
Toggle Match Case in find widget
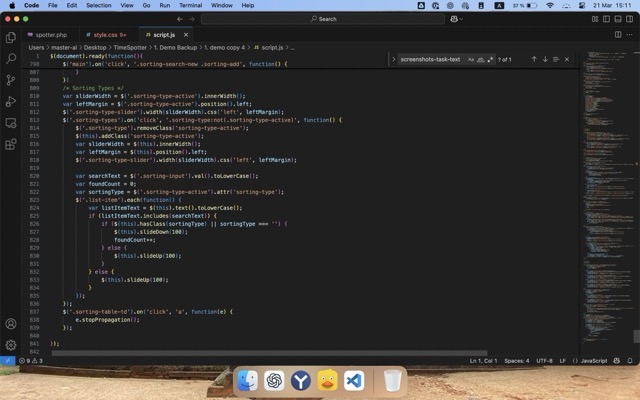tap(469, 59)
